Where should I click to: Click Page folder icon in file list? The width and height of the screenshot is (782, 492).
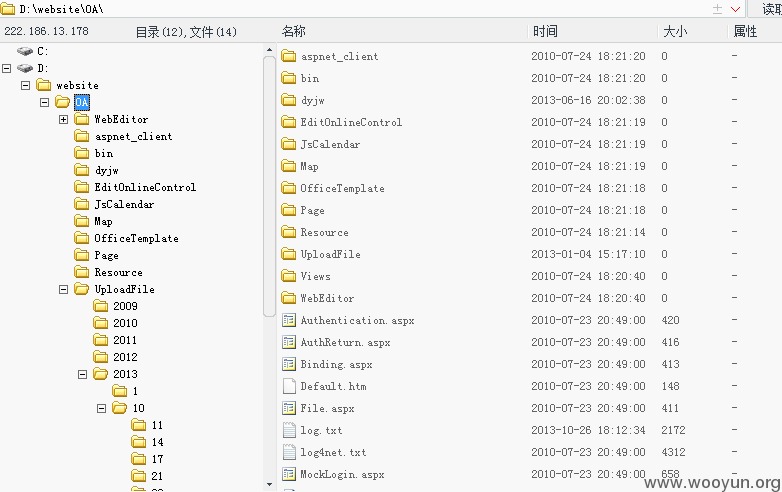pyautogui.click(x=288, y=210)
